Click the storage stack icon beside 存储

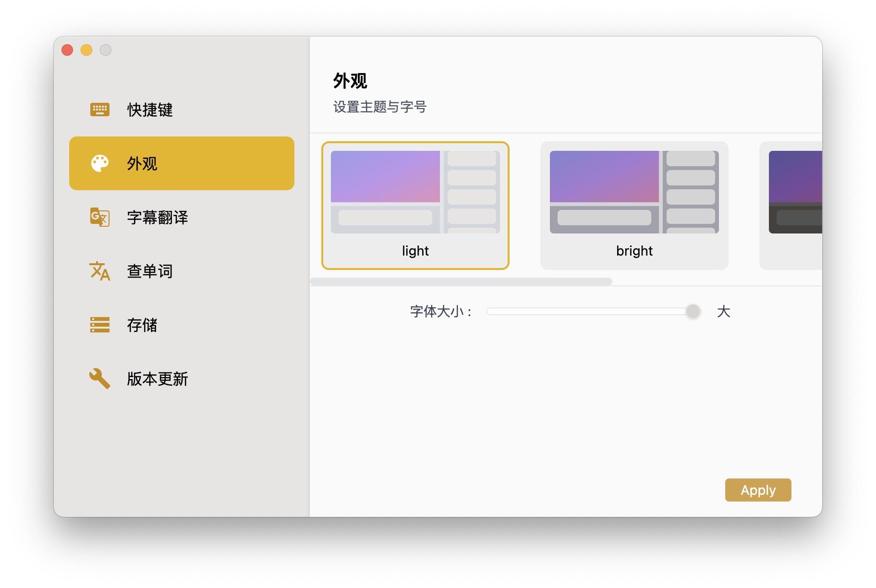click(100, 325)
